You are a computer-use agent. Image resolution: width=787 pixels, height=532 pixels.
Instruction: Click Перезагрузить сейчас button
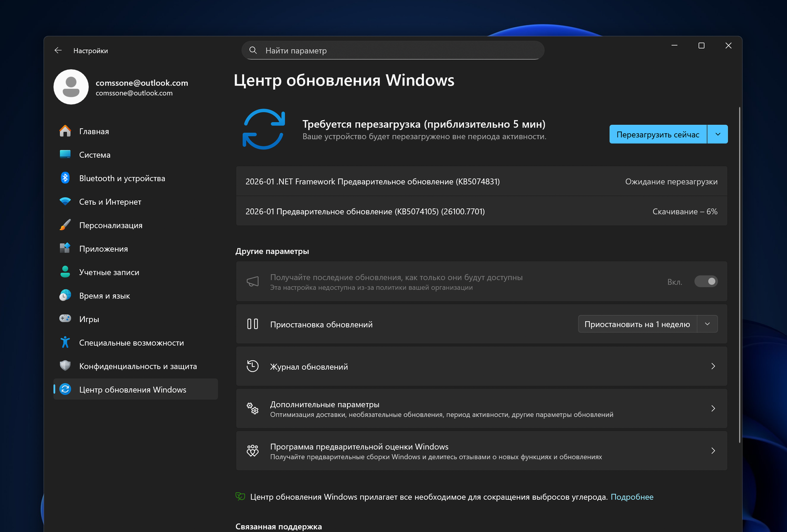tap(658, 134)
